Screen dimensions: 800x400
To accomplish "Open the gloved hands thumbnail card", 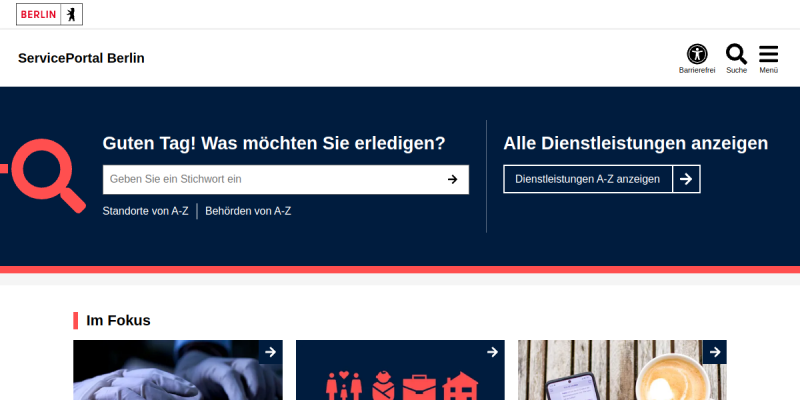I will [178, 370].
